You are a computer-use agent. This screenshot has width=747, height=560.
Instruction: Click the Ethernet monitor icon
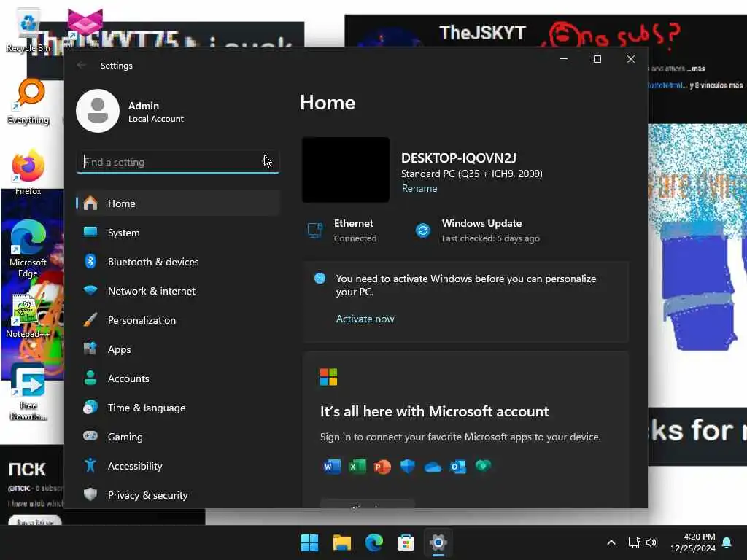coord(315,230)
